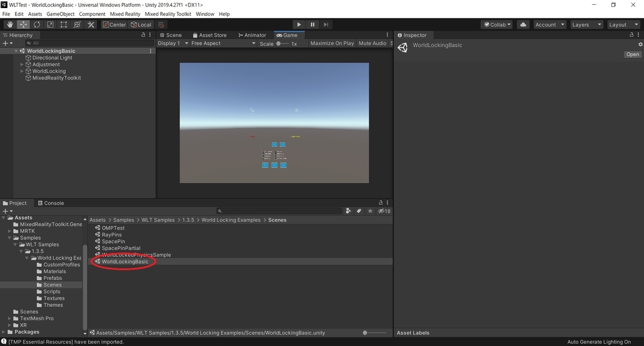Expand the Adjustment object in Hierarchy
The width and height of the screenshot is (644, 346).
(x=22, y=64)
